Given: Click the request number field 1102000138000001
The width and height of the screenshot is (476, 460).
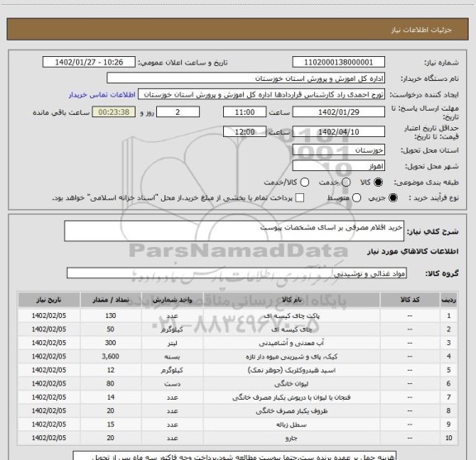Looking at the screenshot, I should [x=339, y=62].
